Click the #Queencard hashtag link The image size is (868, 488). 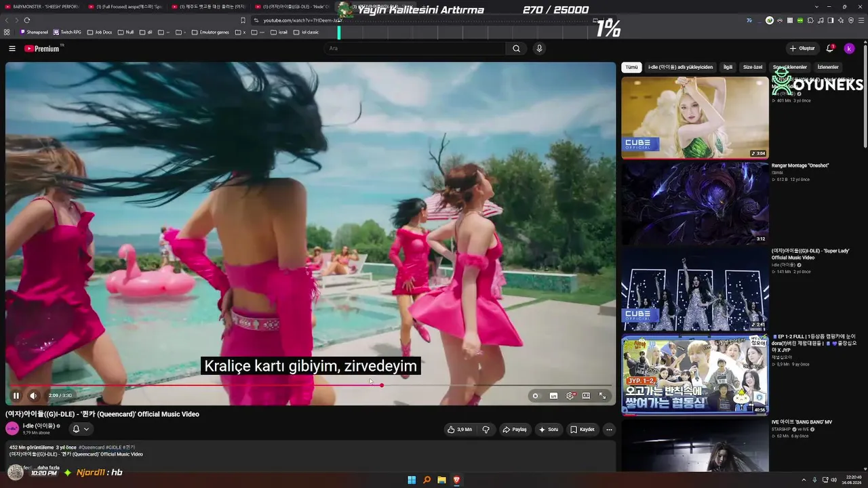92,447
